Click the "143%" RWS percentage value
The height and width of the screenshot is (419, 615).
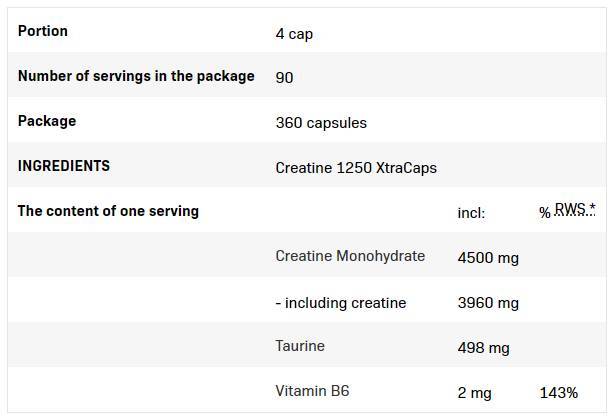[x=558, y=393]
